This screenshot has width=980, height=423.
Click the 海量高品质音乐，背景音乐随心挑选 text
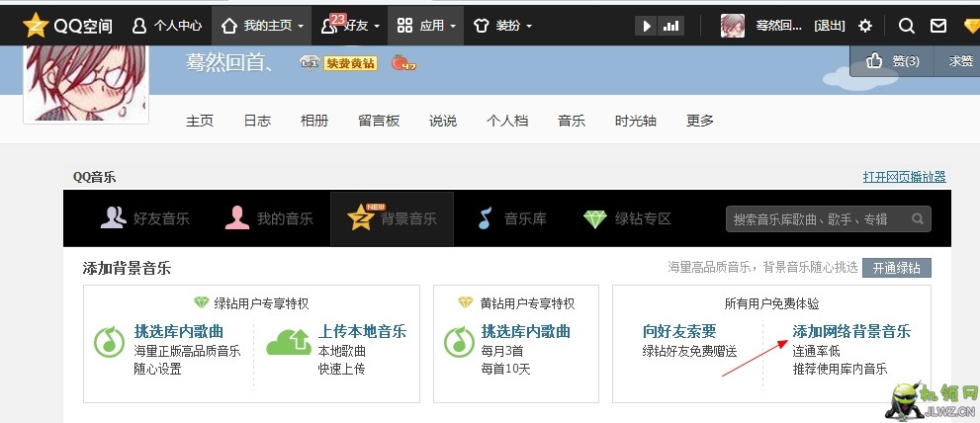pos(762,268)
